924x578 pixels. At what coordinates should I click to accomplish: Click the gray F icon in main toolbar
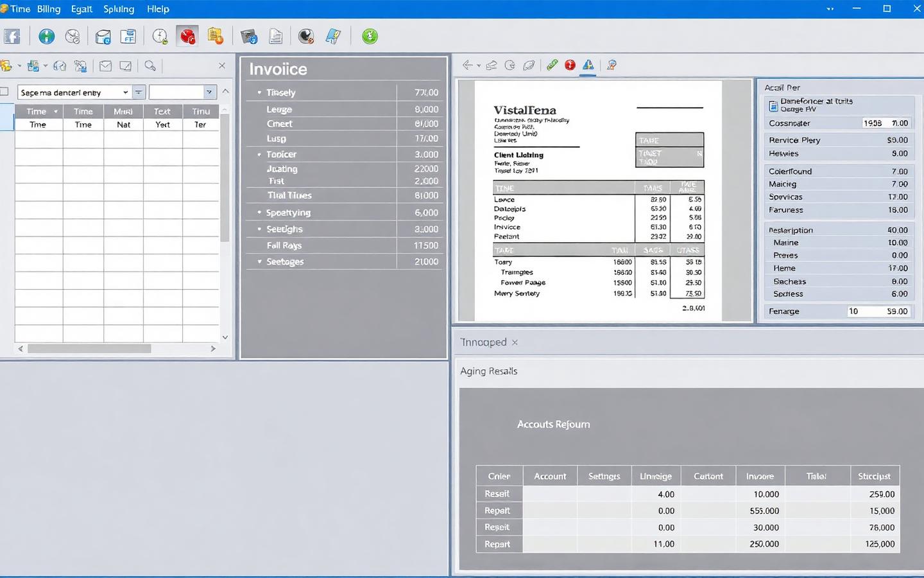pos(12,37)
